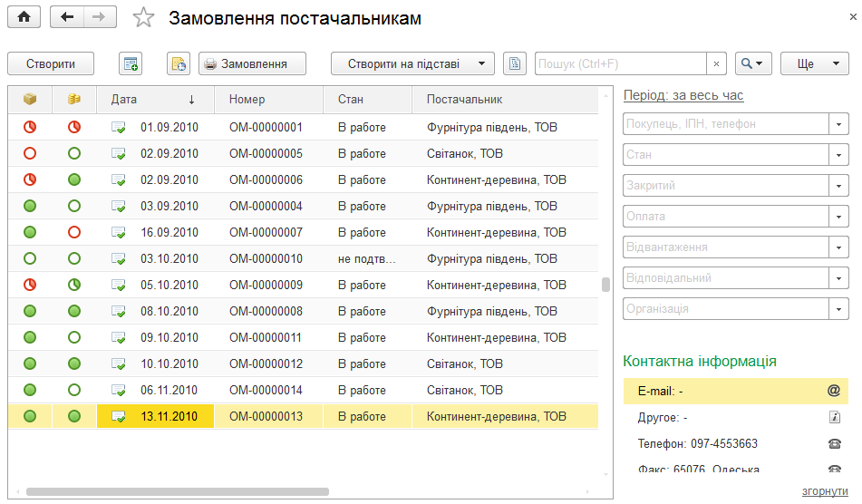Sort by the Номер column header
Viewport: 862px width, 504px height.
(x=268, y=100)
